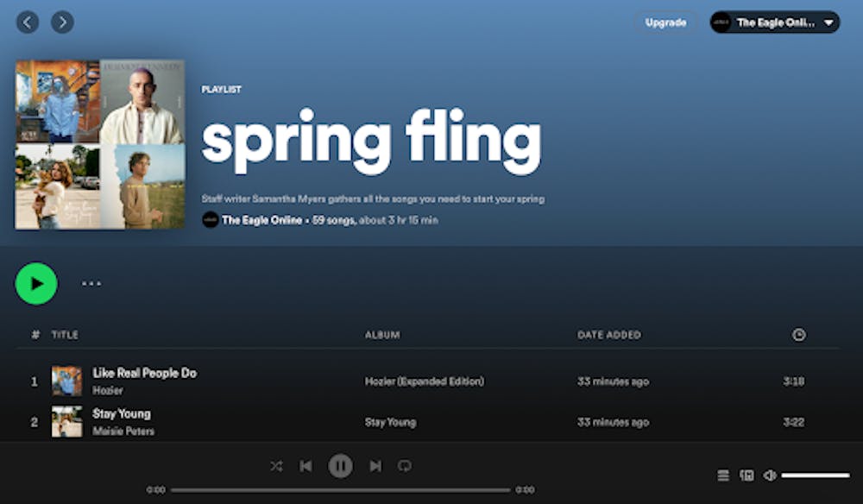
Task: Play the spring fling playlist with green button
Action: pyautogui.click(x=36, y=283)
